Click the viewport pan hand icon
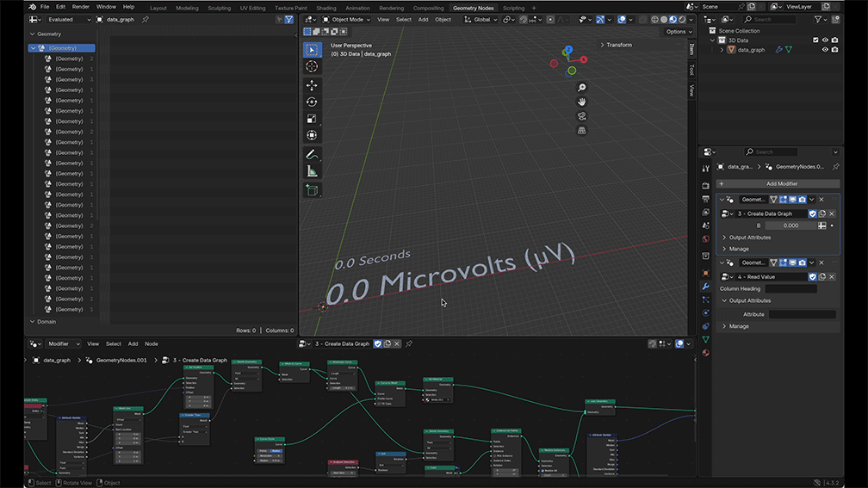Screen dimensions: 868x488 (582, 102)
